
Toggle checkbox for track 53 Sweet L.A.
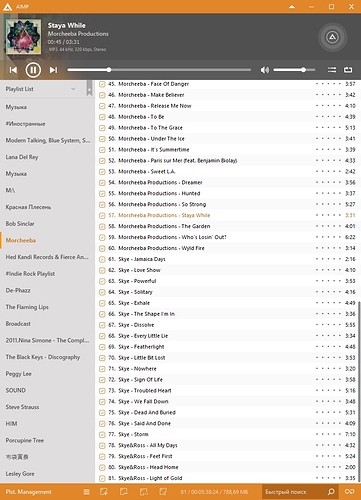coord(102,172)
